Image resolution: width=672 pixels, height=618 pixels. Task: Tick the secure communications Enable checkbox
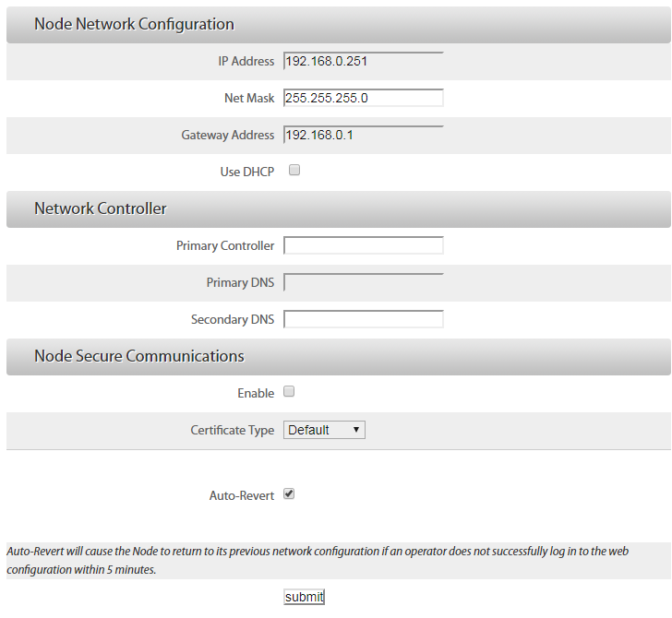click(x=289, y=392)
